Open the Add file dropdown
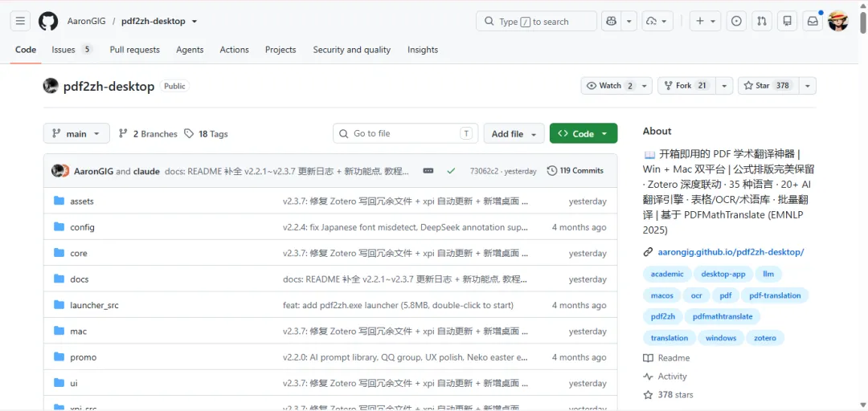The image size is (868, 411). (x=514, y=134)
